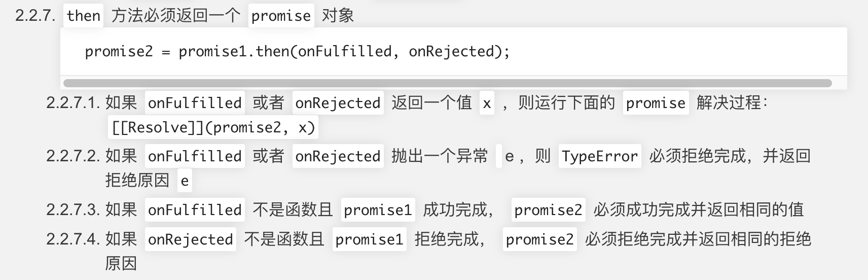Image resolution: width=868 pixels, height=280 pixels.
Task: Click the promise2 = promise1.then code line
Action: [297, 51]
